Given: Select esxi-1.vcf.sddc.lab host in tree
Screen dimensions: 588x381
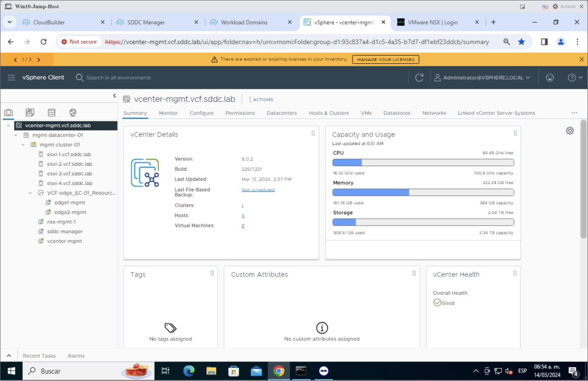Looking at the screenshot, I should point(69,154).
